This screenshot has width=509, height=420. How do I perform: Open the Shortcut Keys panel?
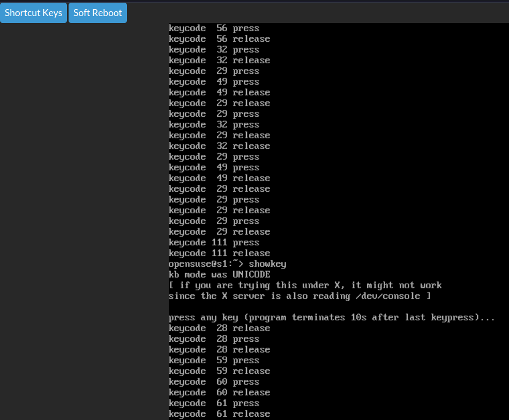[33, 12]
